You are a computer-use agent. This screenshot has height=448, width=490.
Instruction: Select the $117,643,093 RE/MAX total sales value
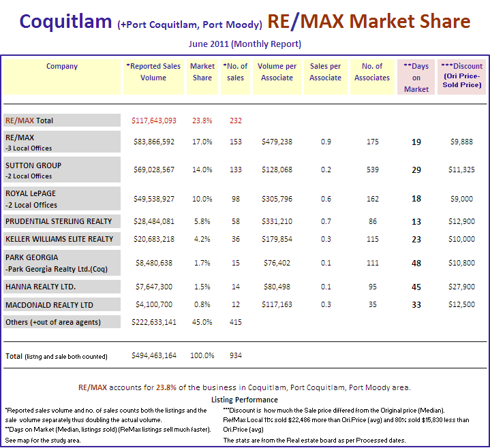point(153,121)
